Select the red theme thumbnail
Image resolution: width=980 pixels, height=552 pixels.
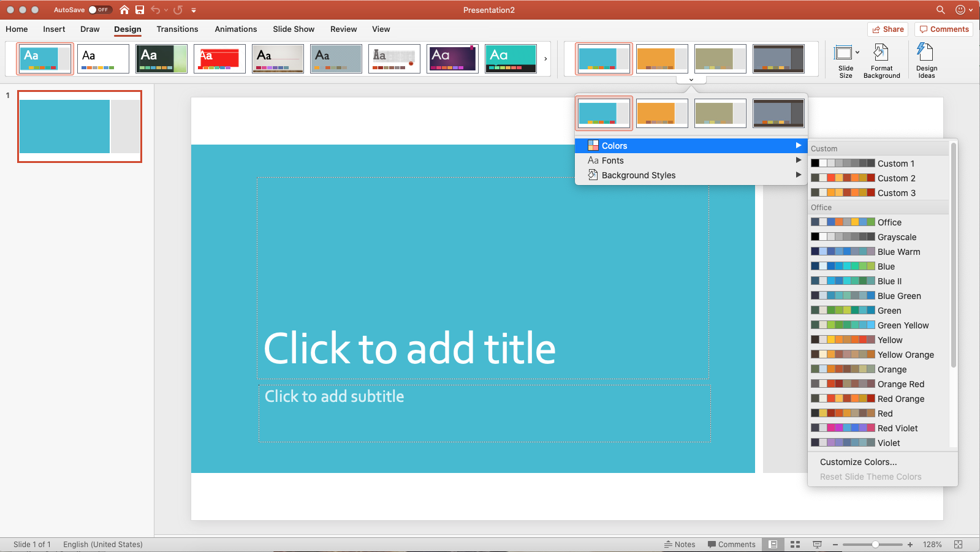click(219, 59)
